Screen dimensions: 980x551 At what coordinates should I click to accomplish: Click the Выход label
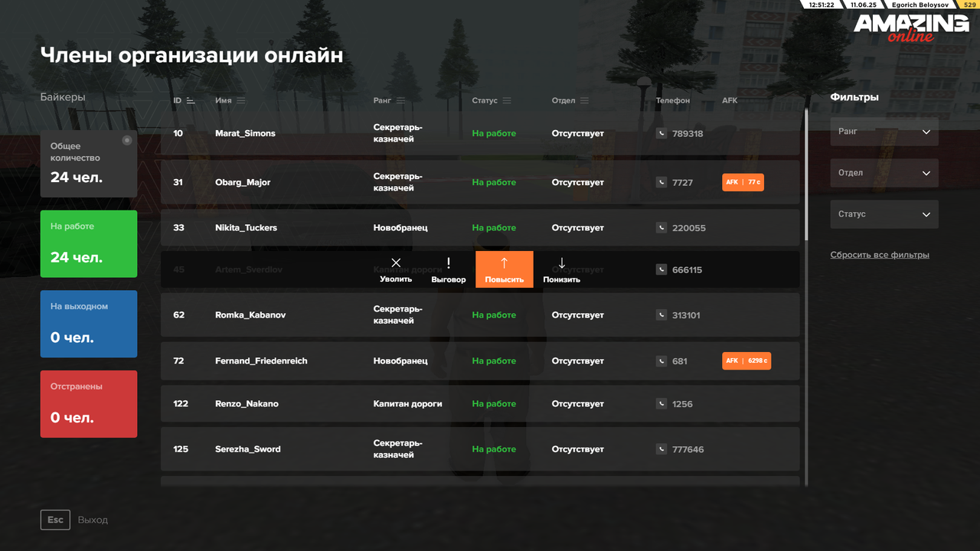93,520
